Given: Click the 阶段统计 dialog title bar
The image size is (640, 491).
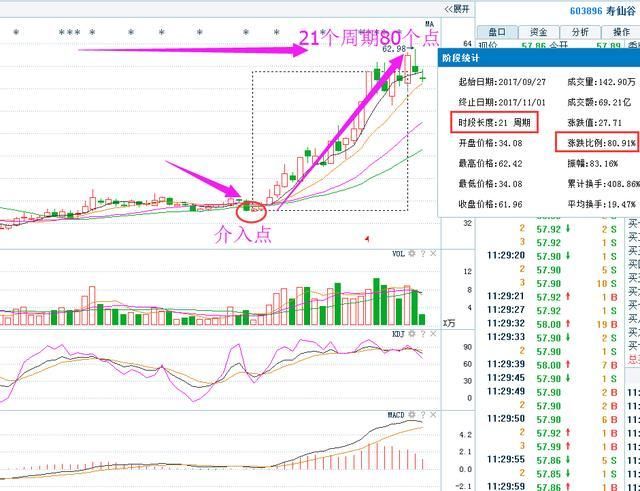Looking at the screenshot, I should [539, 58].
